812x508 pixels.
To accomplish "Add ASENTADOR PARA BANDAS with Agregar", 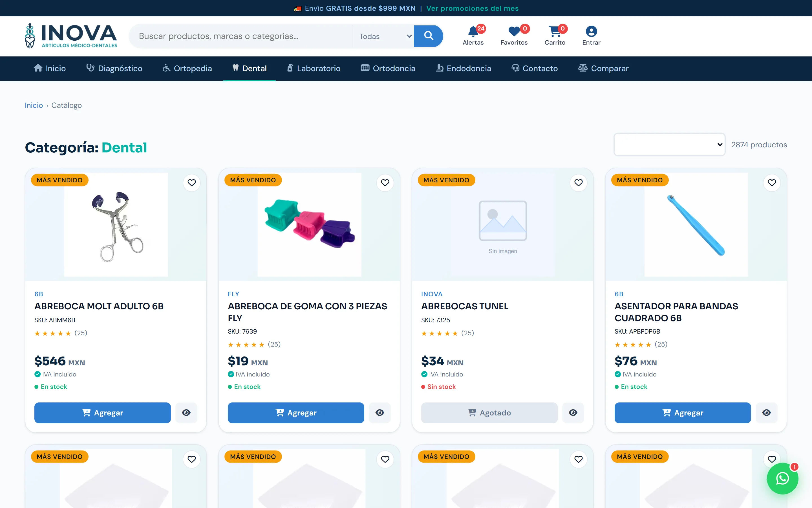I will pos(683,413).
